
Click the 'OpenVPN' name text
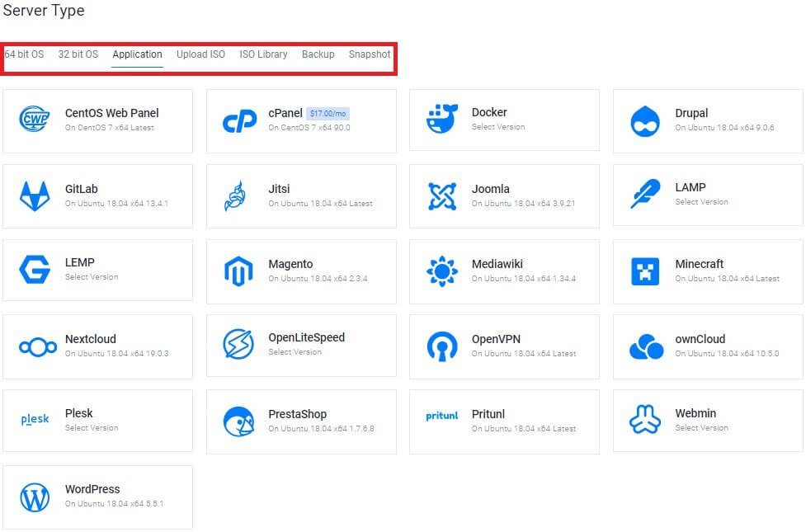(496, 339)
